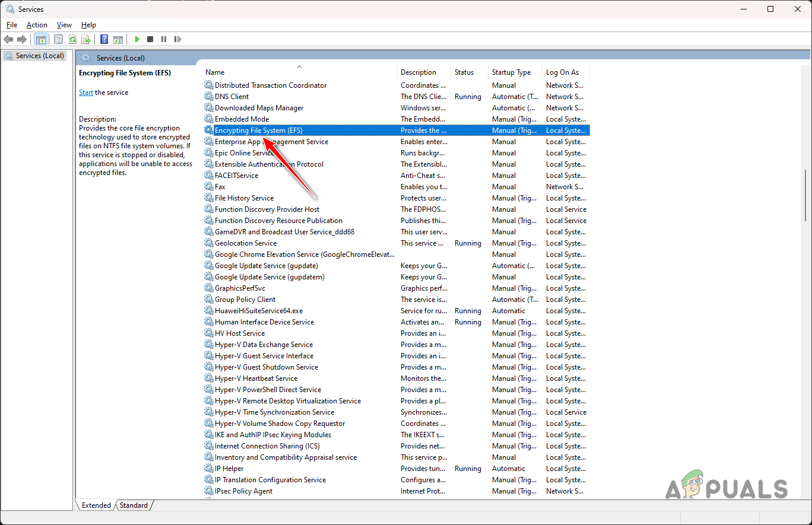Pause the selected service via toolbar icon

(164, 39)
